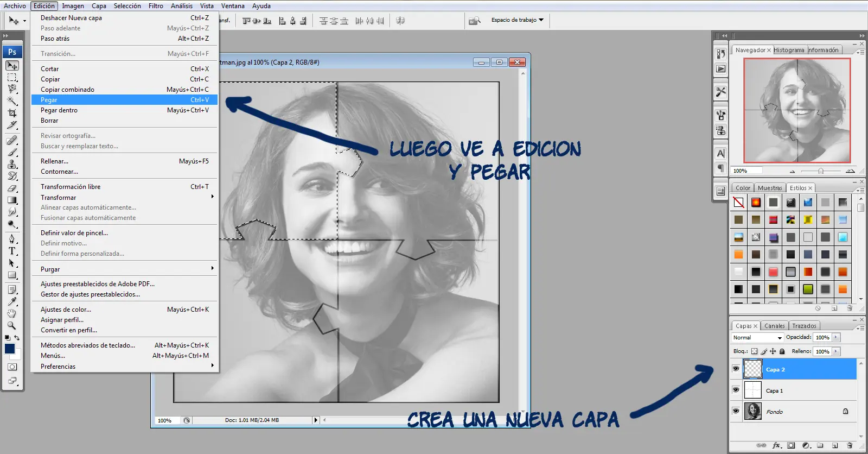The image size is (868, 454).
Task: Click the Opacidad value field
Action: pyautogui.click(x=822, y=337)
